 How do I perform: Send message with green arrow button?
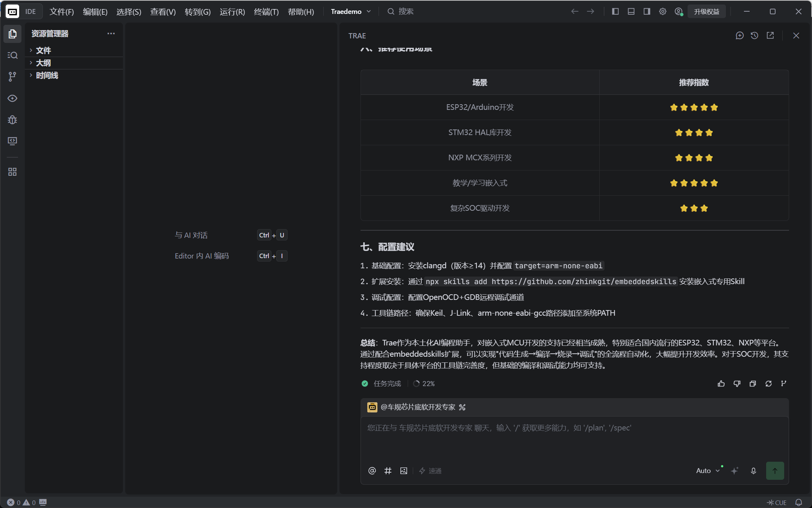[775, 471]
